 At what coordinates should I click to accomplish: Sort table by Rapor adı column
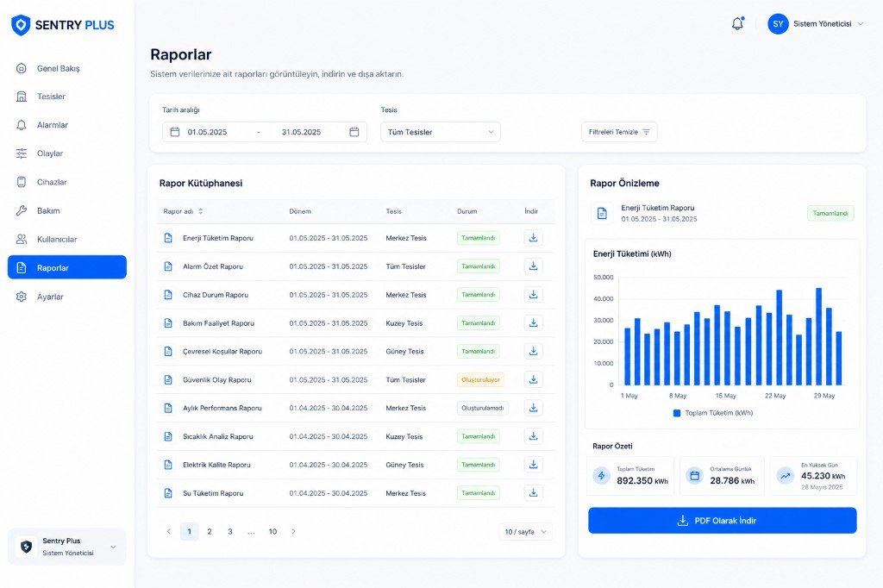(183, 211)
